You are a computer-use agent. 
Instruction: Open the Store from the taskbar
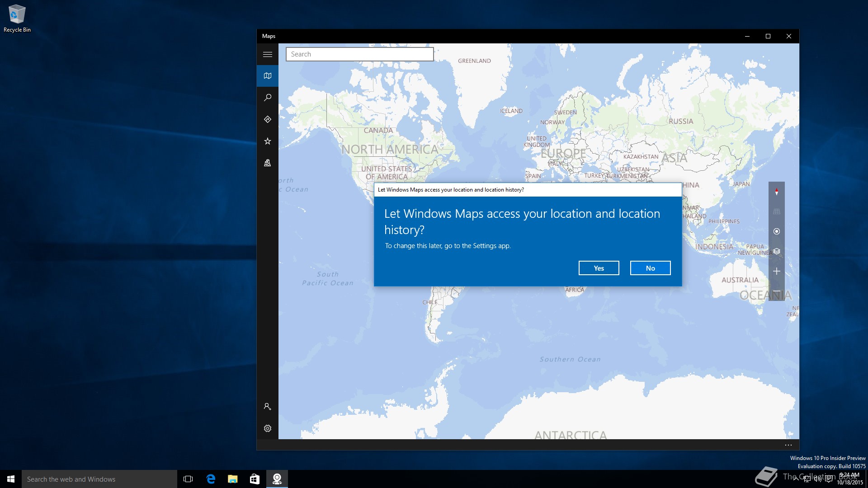[x=255, y=479]
